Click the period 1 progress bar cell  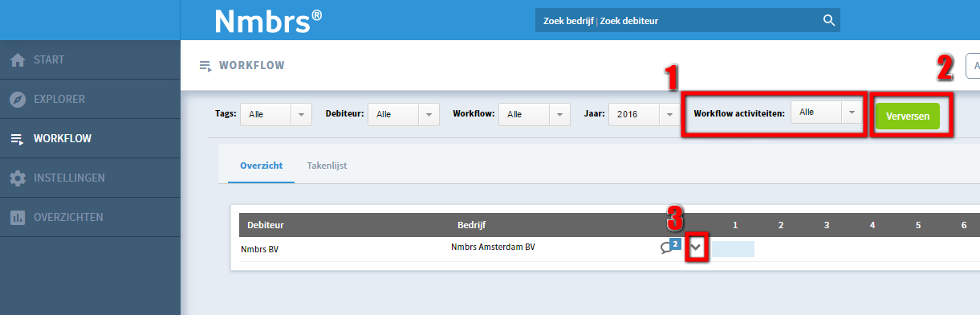[x=734, y=248]
